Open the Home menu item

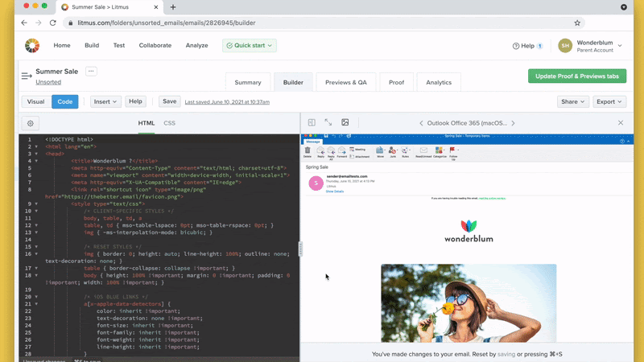click(x=62, y=46)
